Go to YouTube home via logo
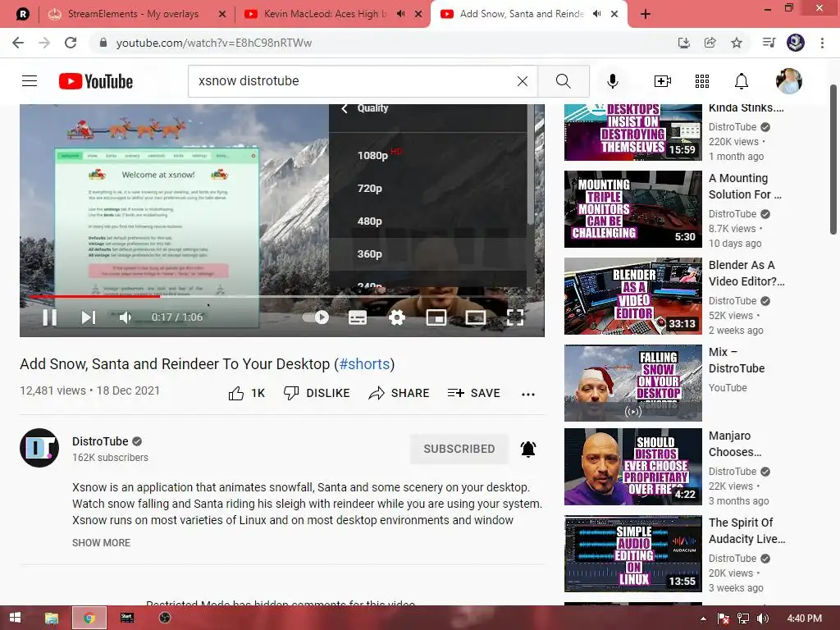The height and width of the screenshot is (630, 840). 96,81
